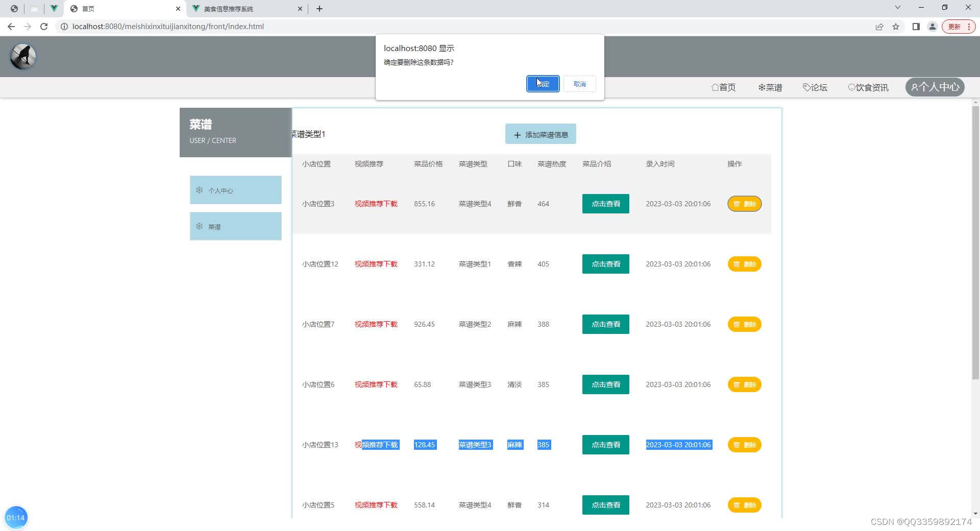The width and height of the screenshot is (980, 531).
Task: Confirm deletion with 确定 button
Action: [543, 84]
